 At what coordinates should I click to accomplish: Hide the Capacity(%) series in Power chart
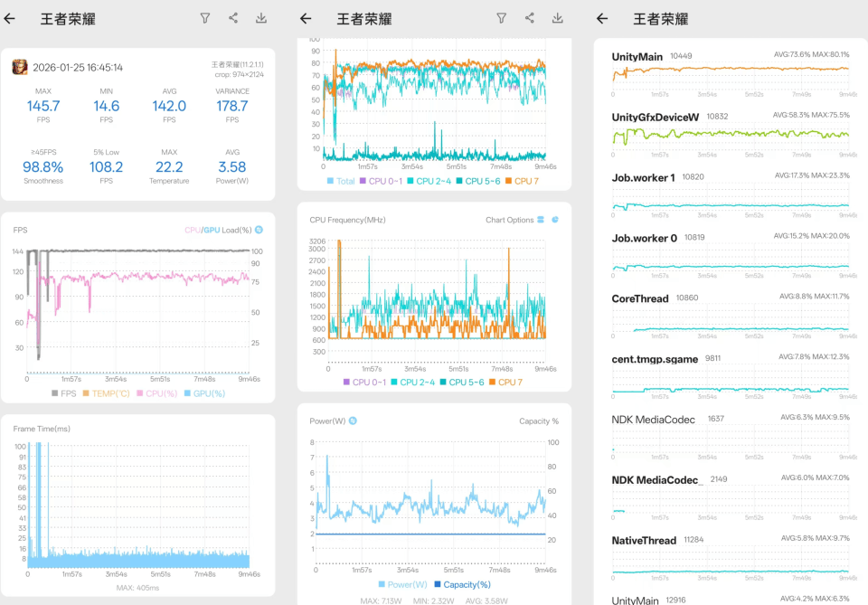pyautogui.click(x=467, y=584)
